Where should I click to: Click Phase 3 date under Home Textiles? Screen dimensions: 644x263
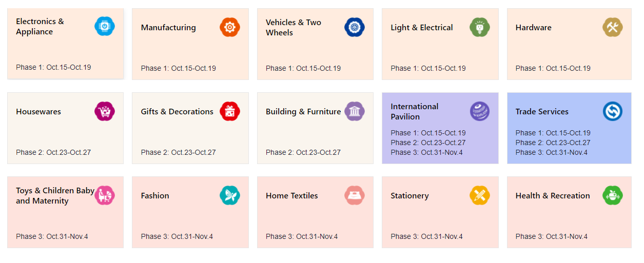[x=302, y=236]
